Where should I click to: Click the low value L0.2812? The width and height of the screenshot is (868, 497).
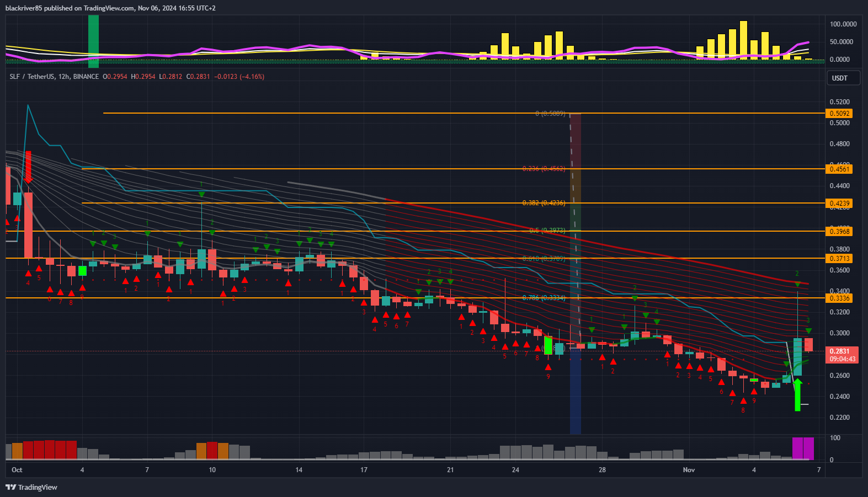coord(171,77)
